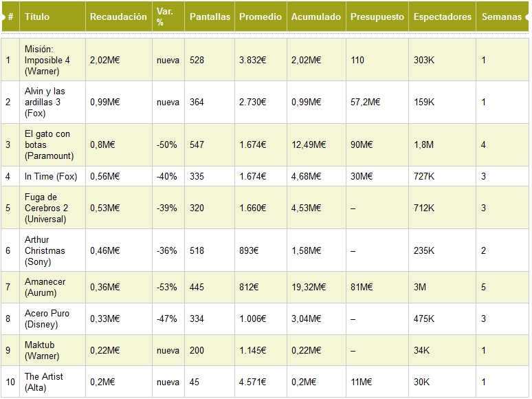The width and height of the screenshot is (532, 399).
Task: Click the Arthur Christmas (Sony) title
Action: point(45,250)
